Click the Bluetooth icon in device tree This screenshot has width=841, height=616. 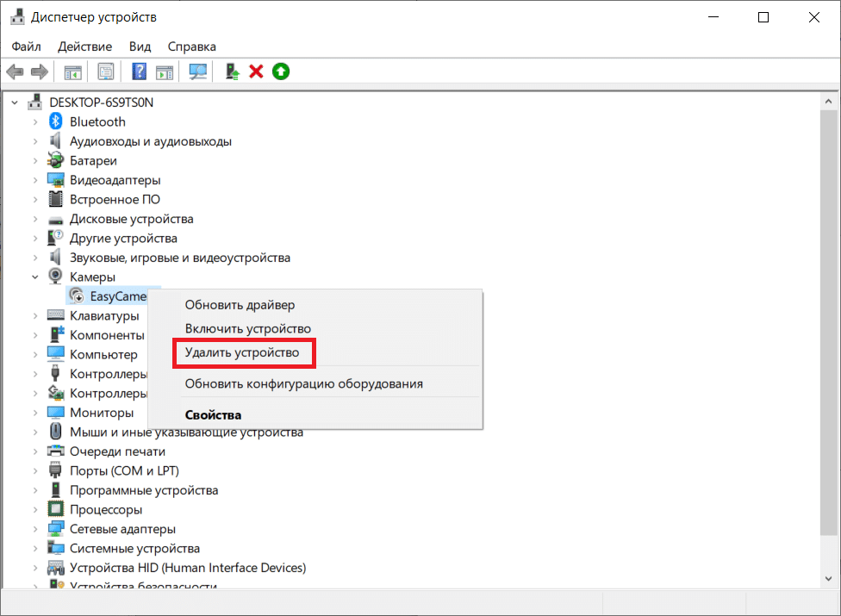[x=56, y=122]
